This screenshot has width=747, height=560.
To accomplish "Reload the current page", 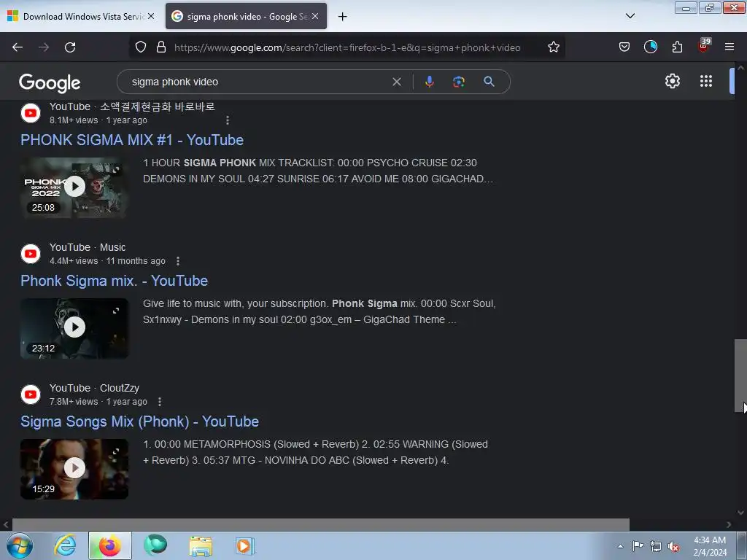I will tap(70, 47).
